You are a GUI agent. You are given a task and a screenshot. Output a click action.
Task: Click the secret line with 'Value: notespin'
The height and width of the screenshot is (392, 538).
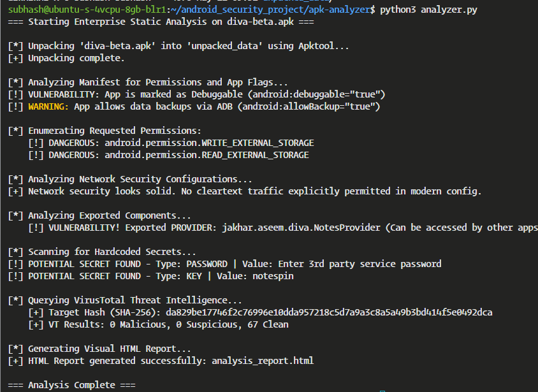(x=151, y=277)
